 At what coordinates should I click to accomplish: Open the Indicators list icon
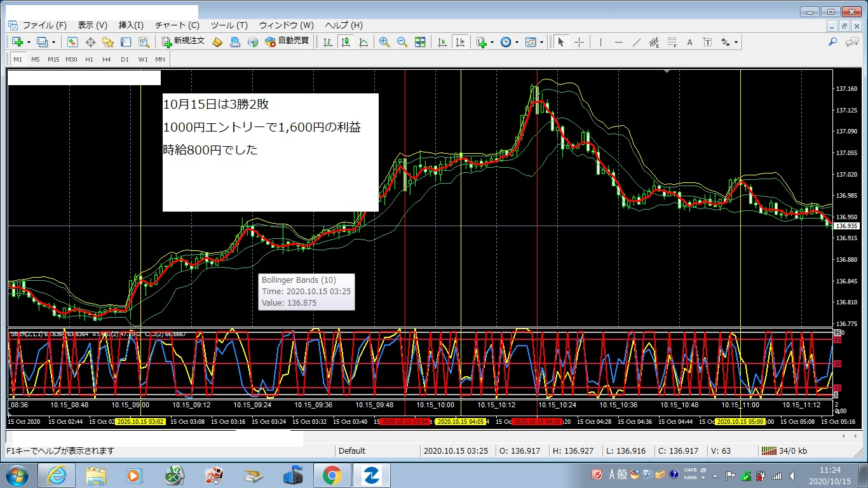482,42
